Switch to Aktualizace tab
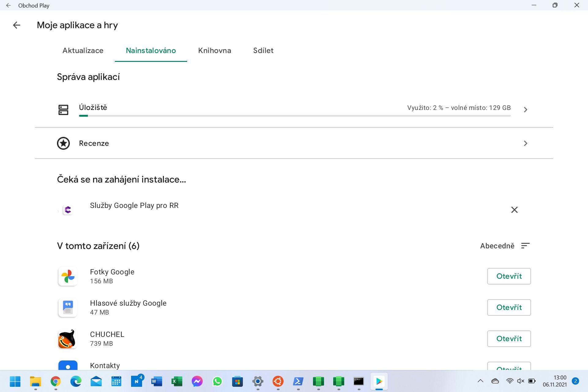The image size is (588, 392). tap(83, 51)
